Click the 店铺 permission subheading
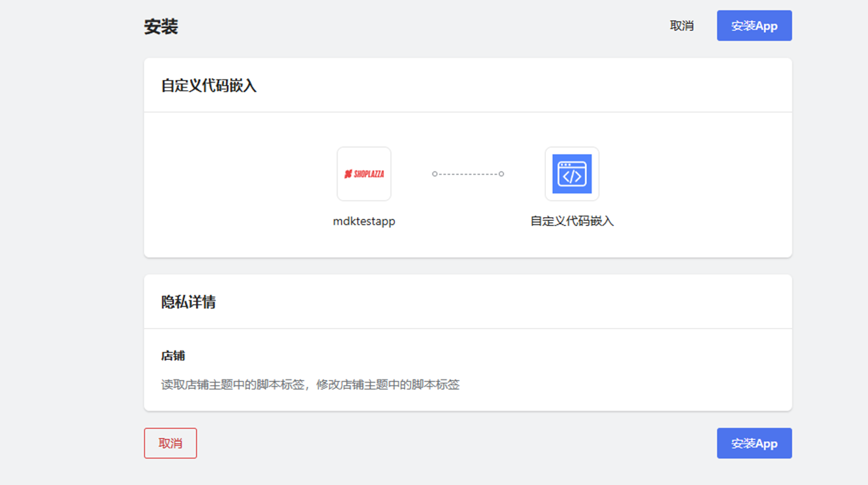Viewport: 868px width, 485px height. (173, 356)
